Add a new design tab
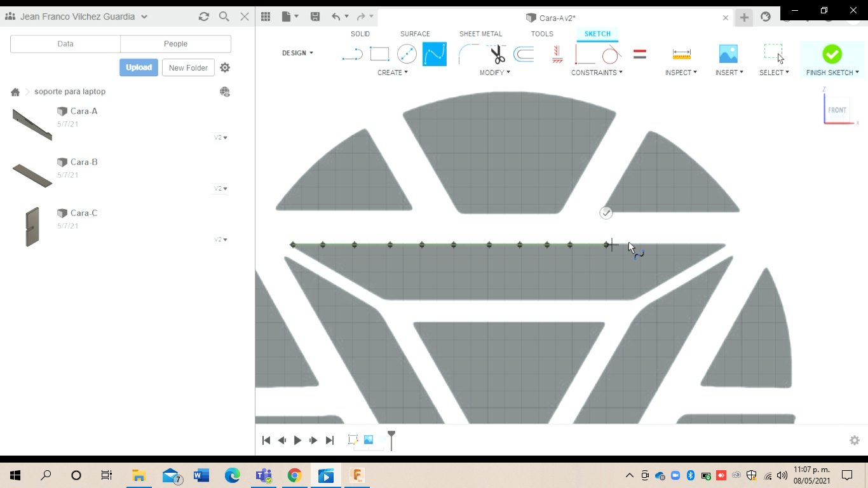This screenshot has height=488, width=868. (x=744, y=17)
